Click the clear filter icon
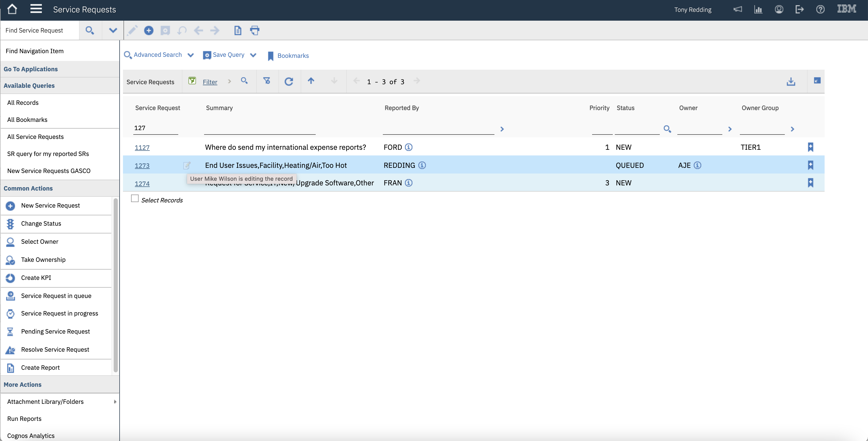868x441 pixels. pyautogui.click(x=267, y=81)
